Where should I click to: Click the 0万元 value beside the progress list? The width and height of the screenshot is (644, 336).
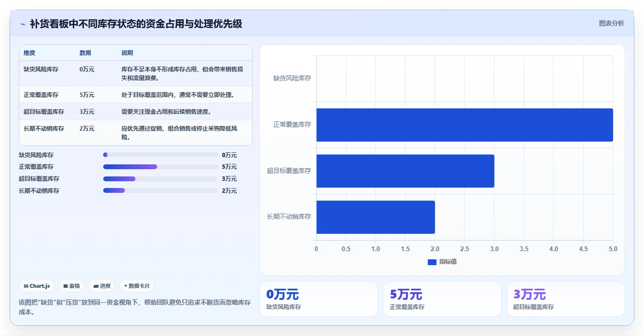tap(229, 155)
